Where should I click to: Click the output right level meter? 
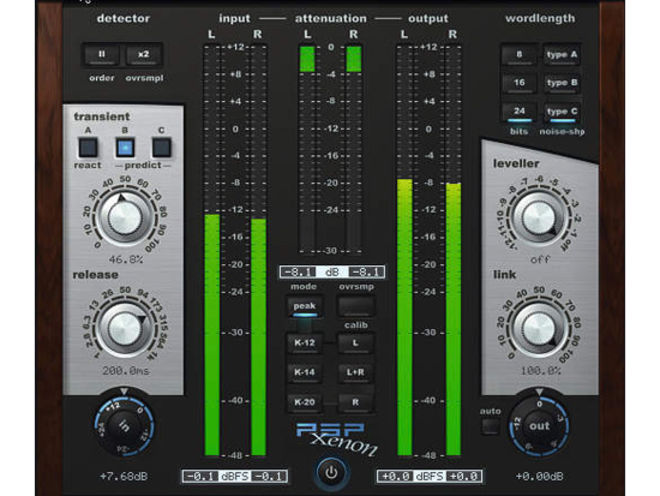click(453, 251)
